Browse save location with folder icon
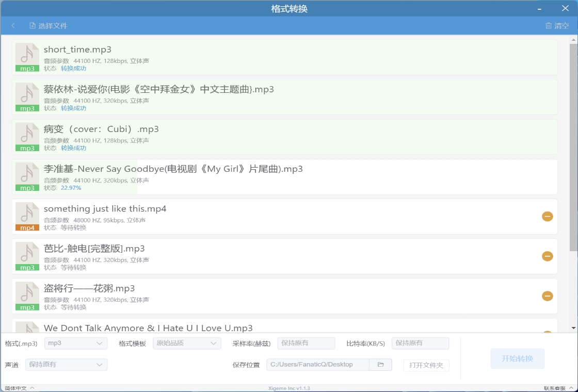The width and height of the screenshot is (578, 392). coord(381,364)
